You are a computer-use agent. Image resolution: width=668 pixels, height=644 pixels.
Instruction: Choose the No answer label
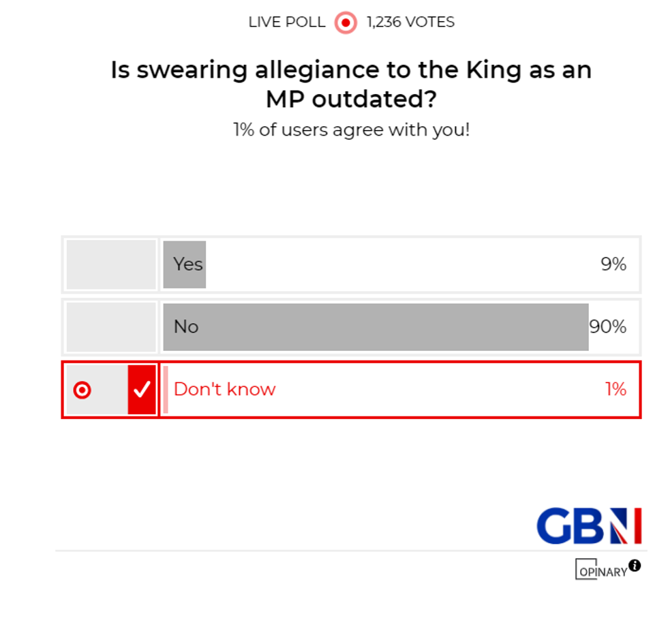pyautogui.click(x=185, y=327)
